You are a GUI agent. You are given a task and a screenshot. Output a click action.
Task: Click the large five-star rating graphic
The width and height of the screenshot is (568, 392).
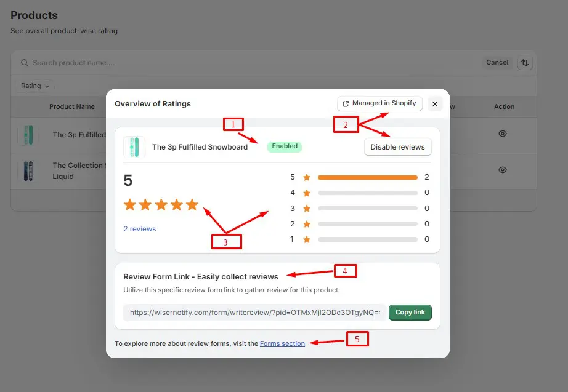pos(161,205)
